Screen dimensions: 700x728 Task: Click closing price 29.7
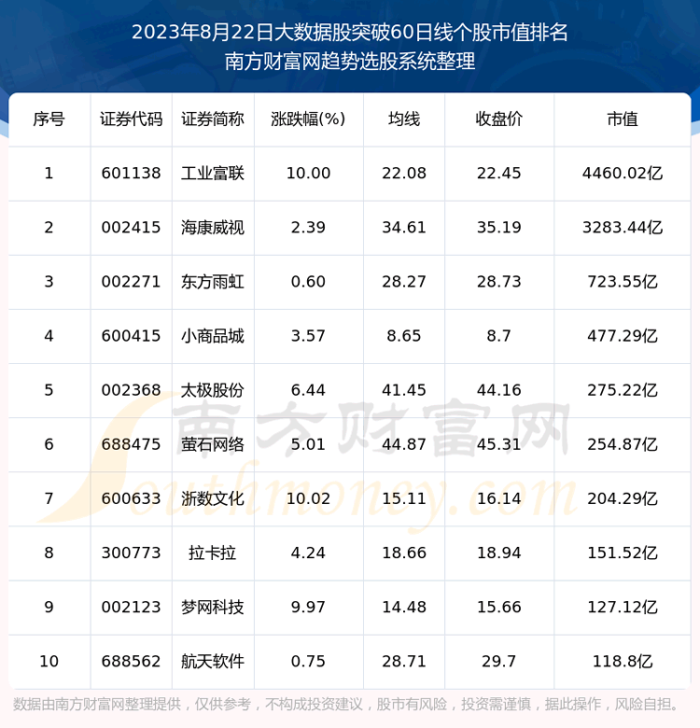(499, 661)
